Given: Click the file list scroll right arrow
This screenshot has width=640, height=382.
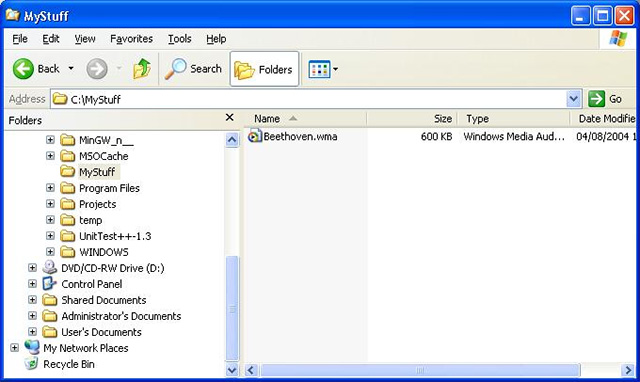Looking at the screenshot, I should click(x=628, y=370).
